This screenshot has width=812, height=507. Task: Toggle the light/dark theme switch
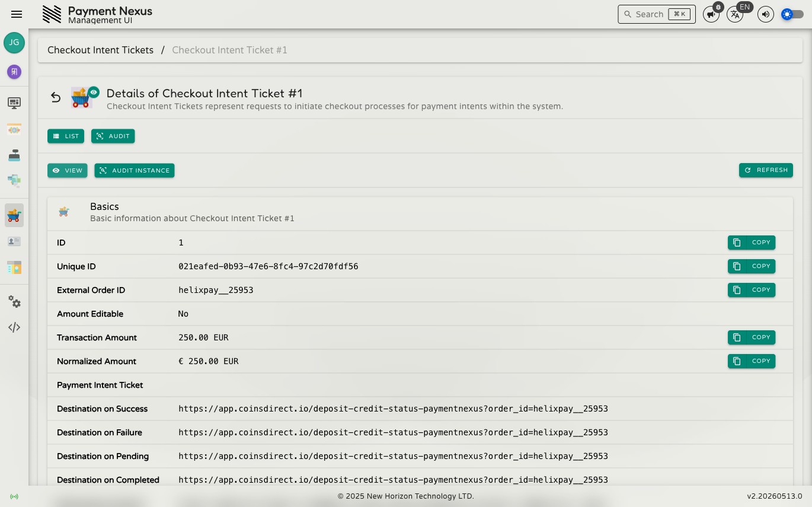click(792, 14)
